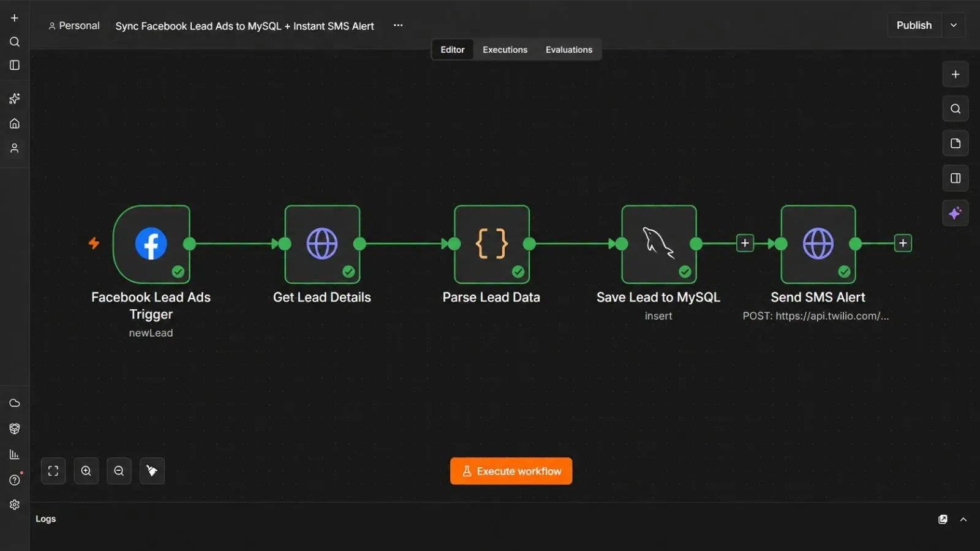Expand the Logs panel chevron

963,519
